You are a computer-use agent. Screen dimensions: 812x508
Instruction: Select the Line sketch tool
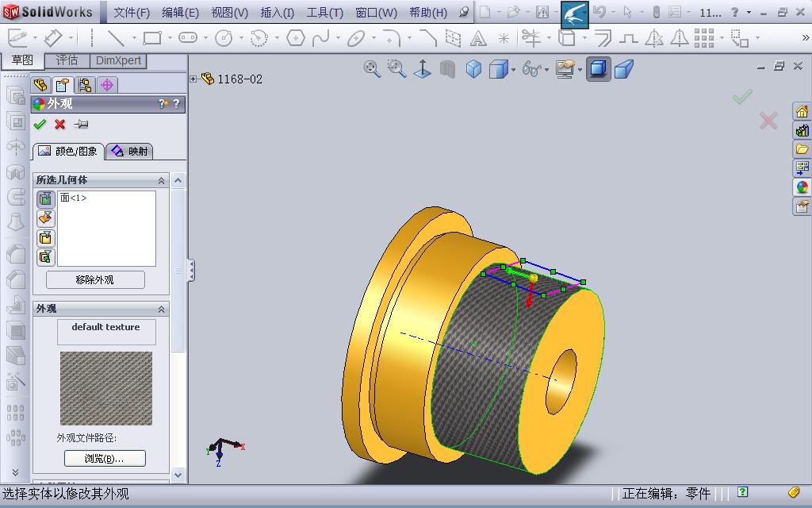tap(116, 38)
